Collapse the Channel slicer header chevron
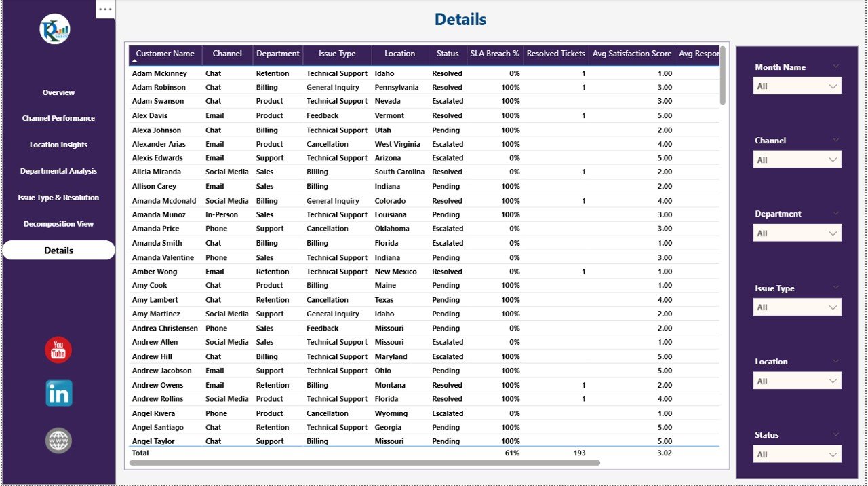 (x=835, y=140)
